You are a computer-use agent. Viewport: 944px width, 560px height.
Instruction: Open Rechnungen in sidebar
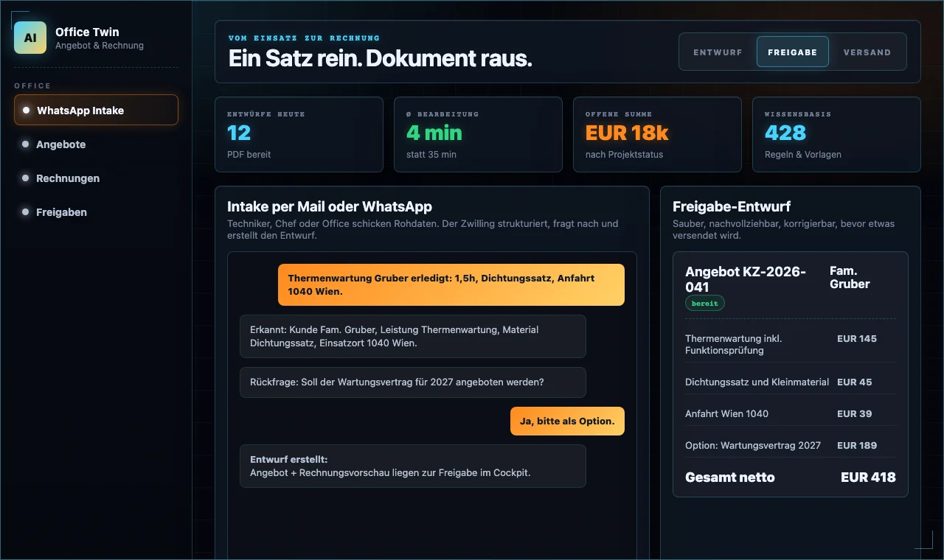tap(96, 178)
